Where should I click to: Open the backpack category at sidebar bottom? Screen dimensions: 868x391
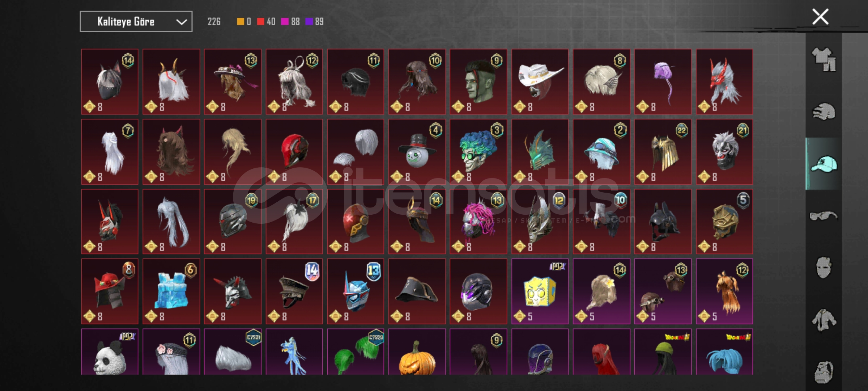pos(824,372)
